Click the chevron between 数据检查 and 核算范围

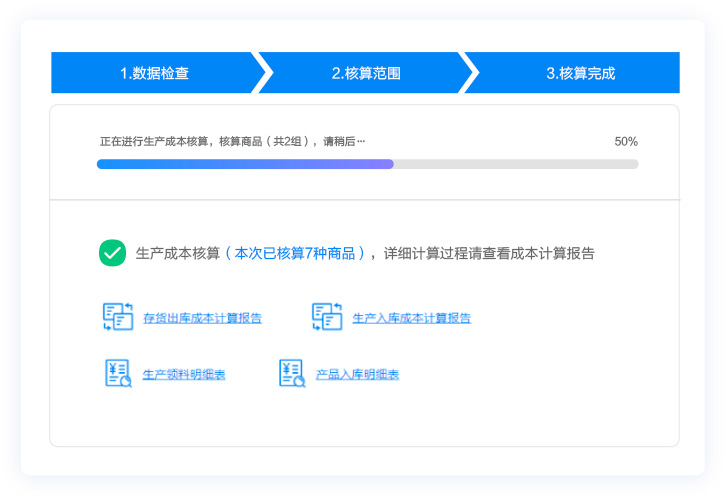point(262,73)
